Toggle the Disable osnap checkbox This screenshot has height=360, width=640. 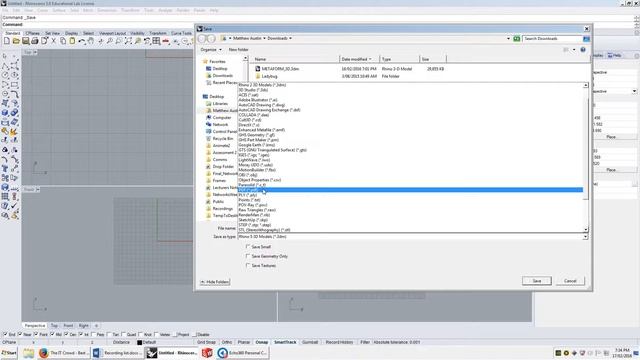click(x=195, y=334)
